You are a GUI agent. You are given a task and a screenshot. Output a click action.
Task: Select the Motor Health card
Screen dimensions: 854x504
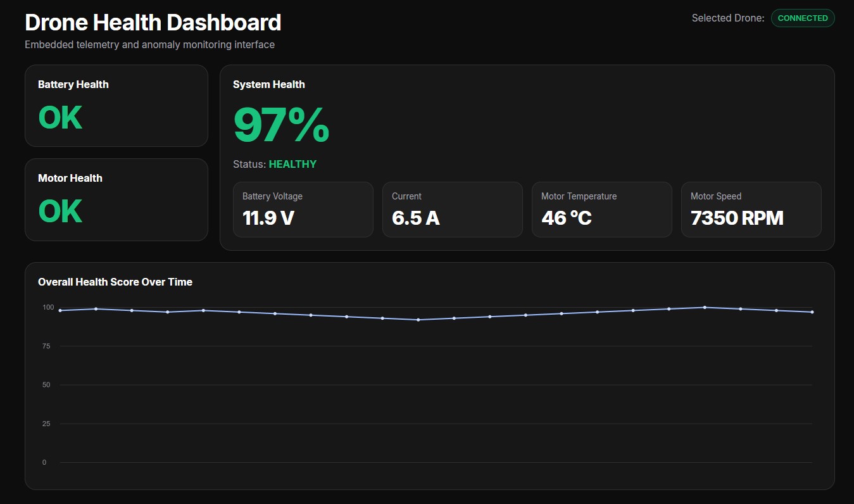[x=116, y=199]
